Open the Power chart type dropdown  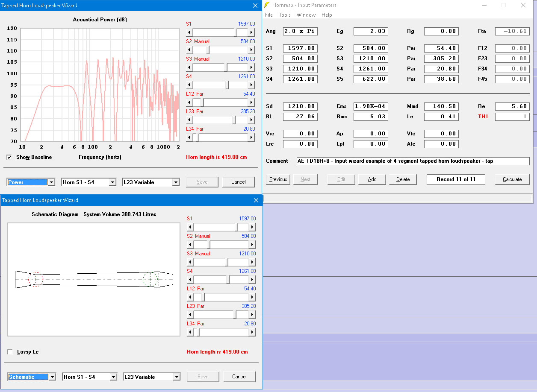pyautogui.click(x=51, y=182)
